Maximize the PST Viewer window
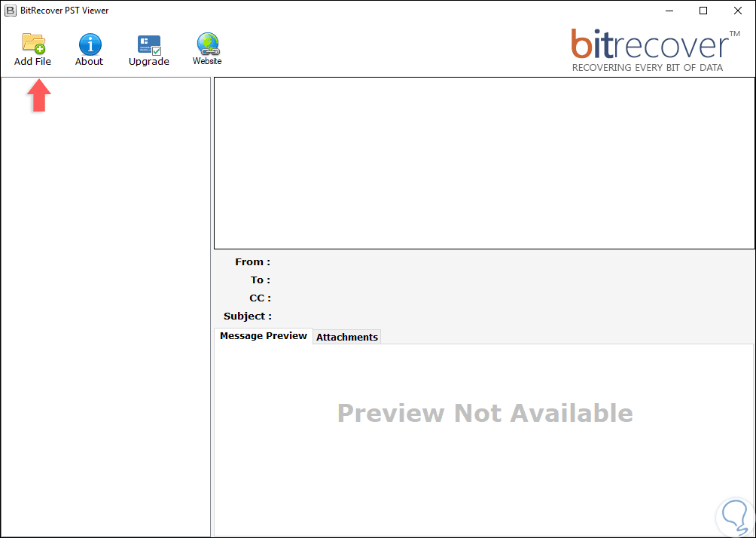The width and height of the screenshot is (756, 538). 703,11
